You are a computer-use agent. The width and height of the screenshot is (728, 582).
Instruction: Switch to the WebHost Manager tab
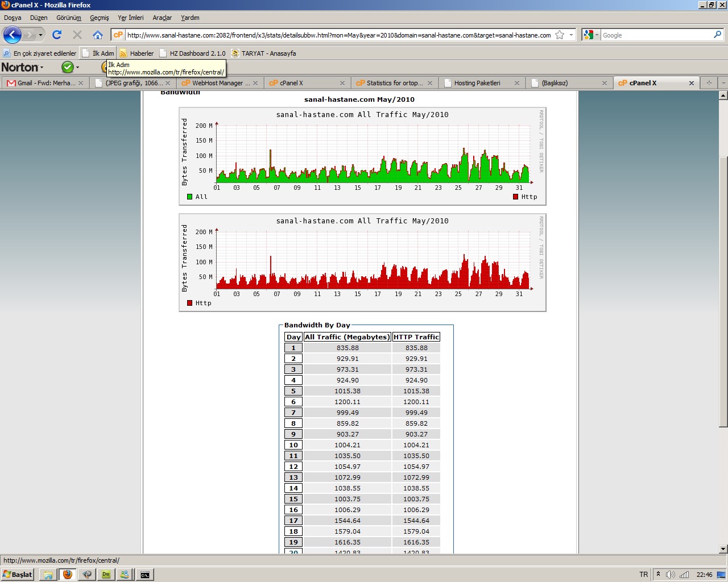tap(220, 83)
